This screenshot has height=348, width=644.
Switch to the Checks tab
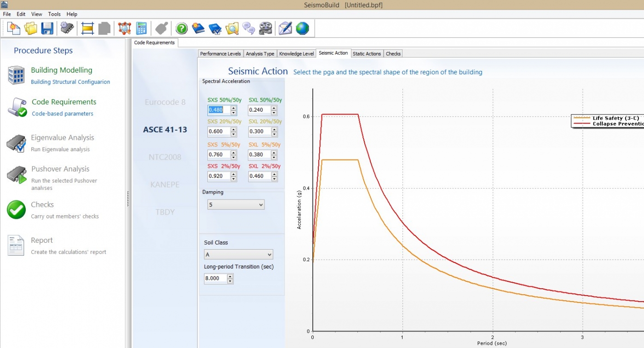[x=393, y=54]
